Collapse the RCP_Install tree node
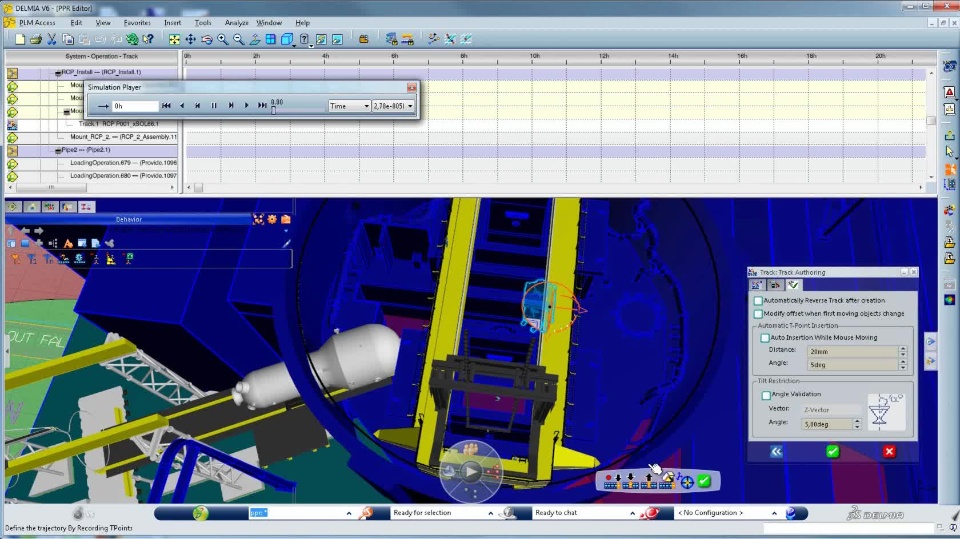 pyautogui.click(x=58, y=73)
